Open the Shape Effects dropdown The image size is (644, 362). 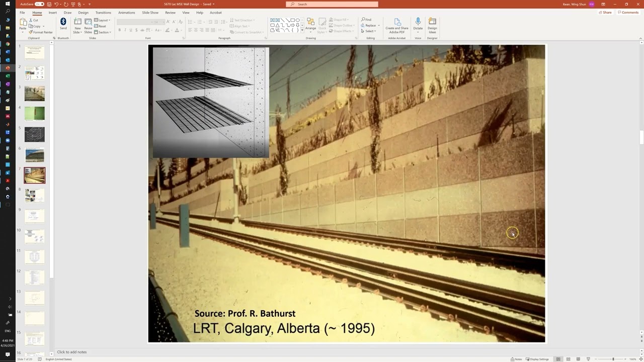(342, 31)
